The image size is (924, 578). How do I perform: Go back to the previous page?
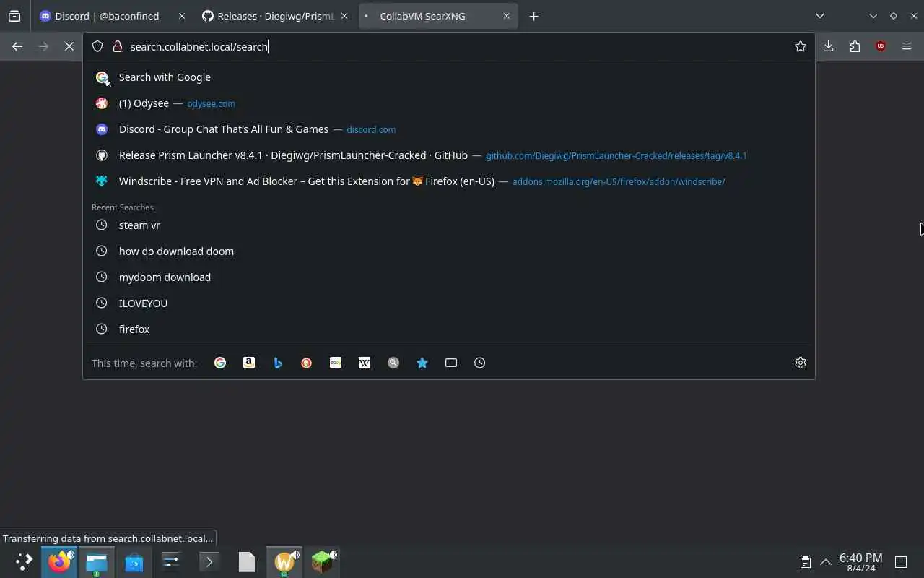click(x=17, y=46)
